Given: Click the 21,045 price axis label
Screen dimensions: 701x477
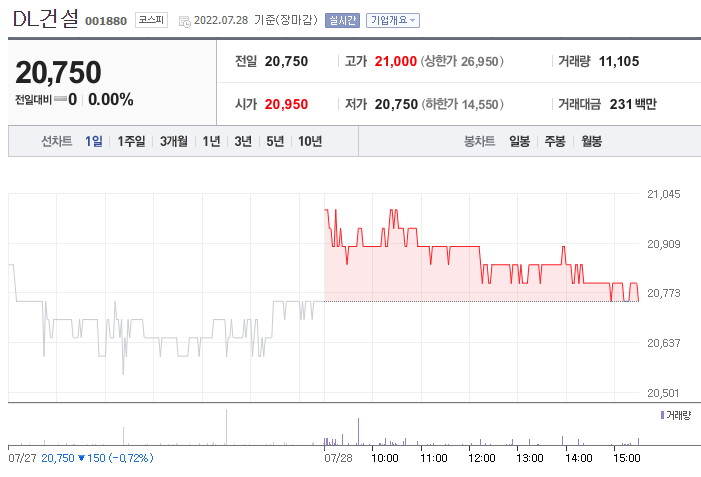Looking at the screenshot, I should coord(663,194).
